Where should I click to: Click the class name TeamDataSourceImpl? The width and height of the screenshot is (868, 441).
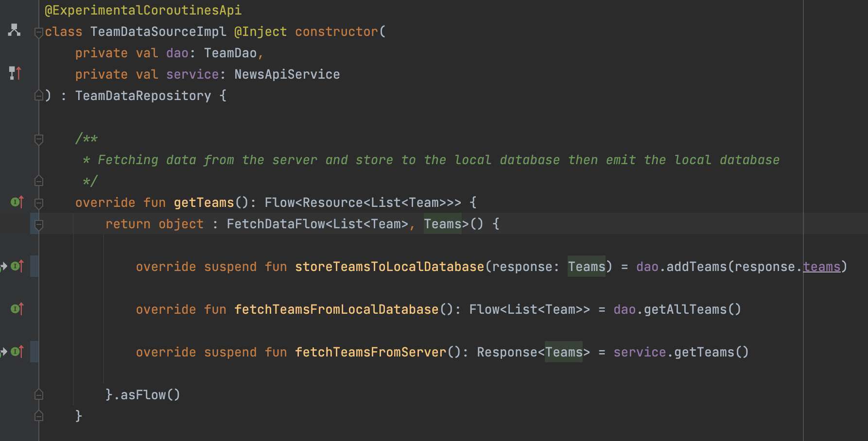pyautogui.click(x=158, y=32)
